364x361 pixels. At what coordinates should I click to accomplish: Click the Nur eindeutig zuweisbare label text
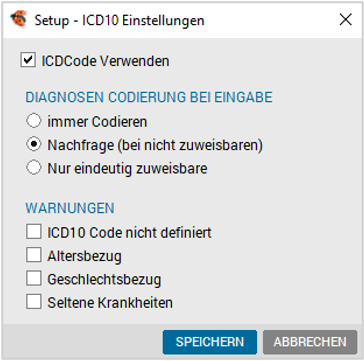click(x=127, y=169)
